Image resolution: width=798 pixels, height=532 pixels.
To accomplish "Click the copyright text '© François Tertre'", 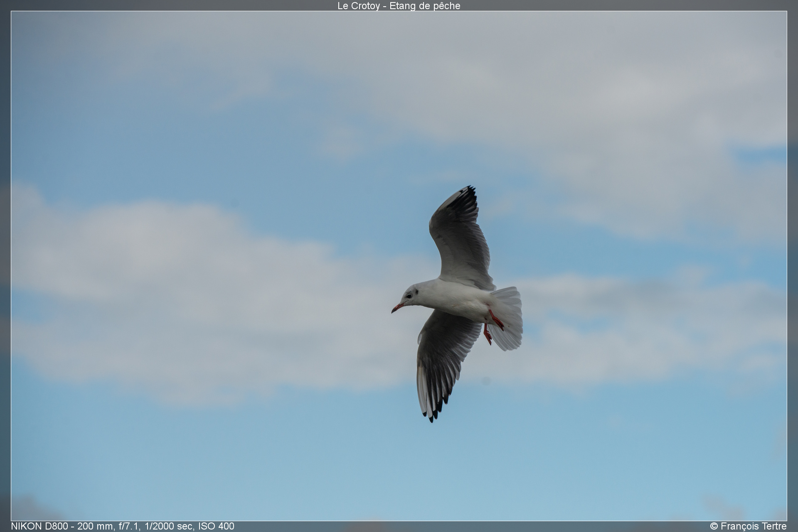I will (x=748, y=526).
